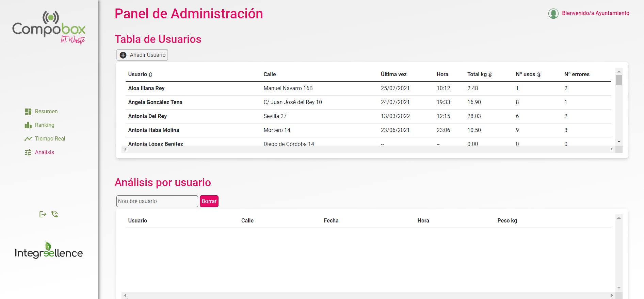Click the phone contact icon
Viewport: 644px width, 299px height.
pos(54,214)
